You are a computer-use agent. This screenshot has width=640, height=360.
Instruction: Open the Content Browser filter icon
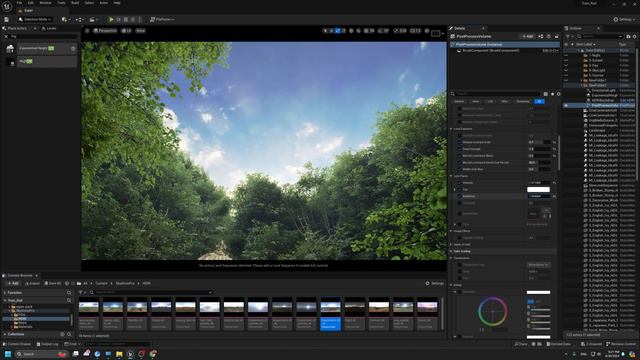click(x=81, y=293)
